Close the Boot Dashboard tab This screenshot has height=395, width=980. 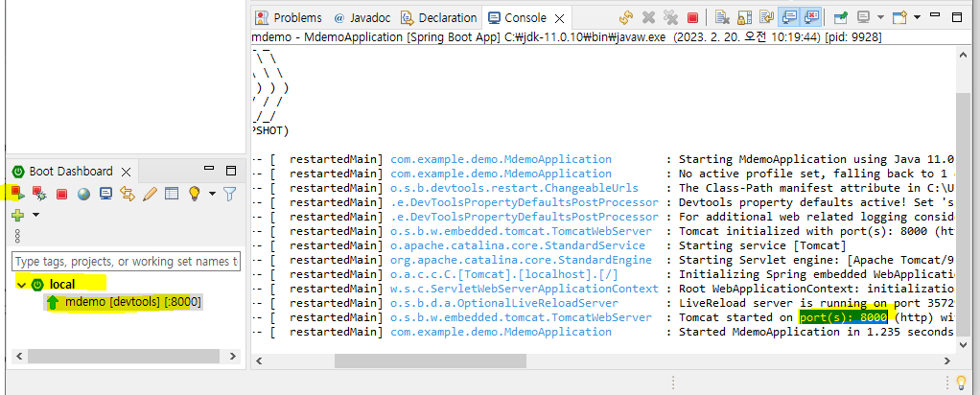point(126,172)
